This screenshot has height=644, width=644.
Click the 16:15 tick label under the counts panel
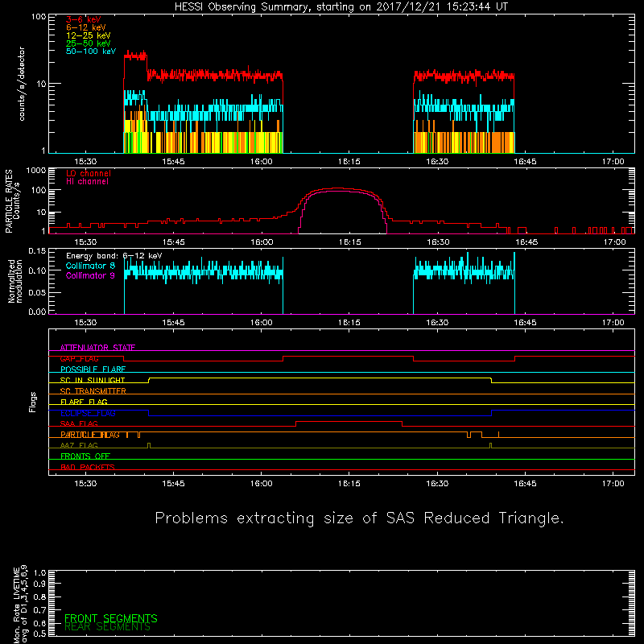[349, 162]
